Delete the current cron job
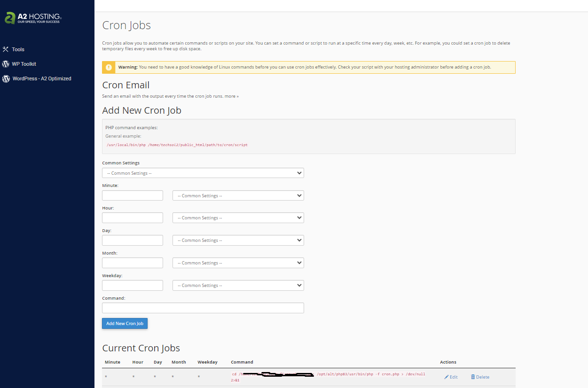The width and height of the screenshot is (588, 388). (480, 377)
